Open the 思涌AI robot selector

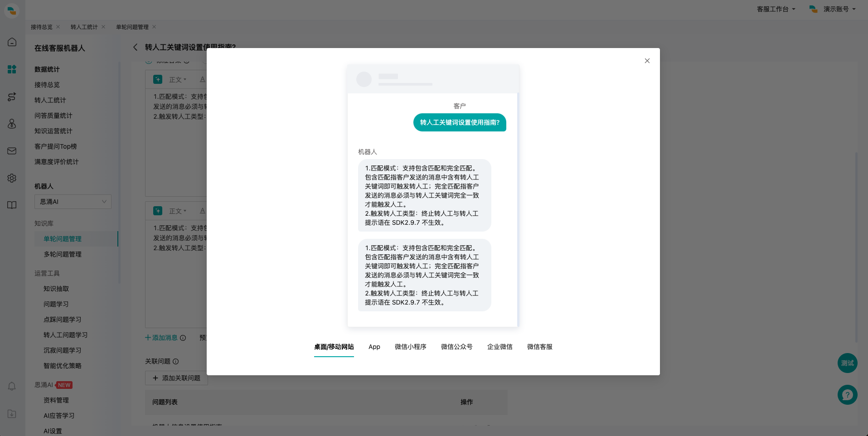(x=73, y=202)
